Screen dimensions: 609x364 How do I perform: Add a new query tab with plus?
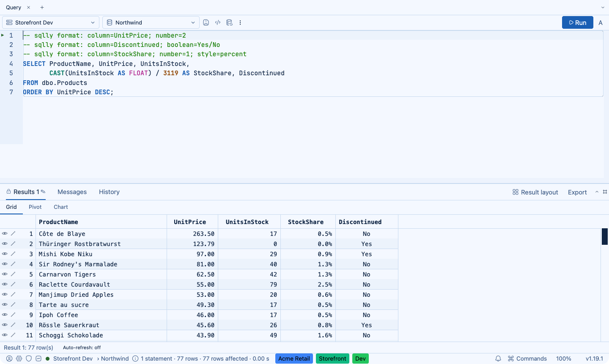(42, 8)
